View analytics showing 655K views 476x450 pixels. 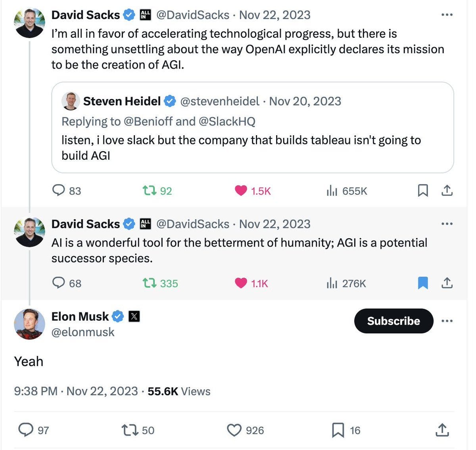point(347,191)
